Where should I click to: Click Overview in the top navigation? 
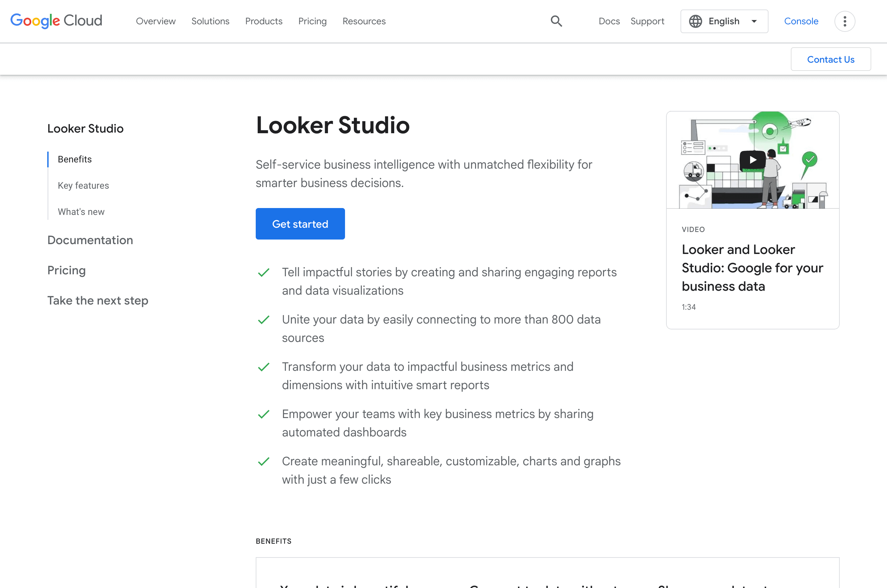(156, 21)
